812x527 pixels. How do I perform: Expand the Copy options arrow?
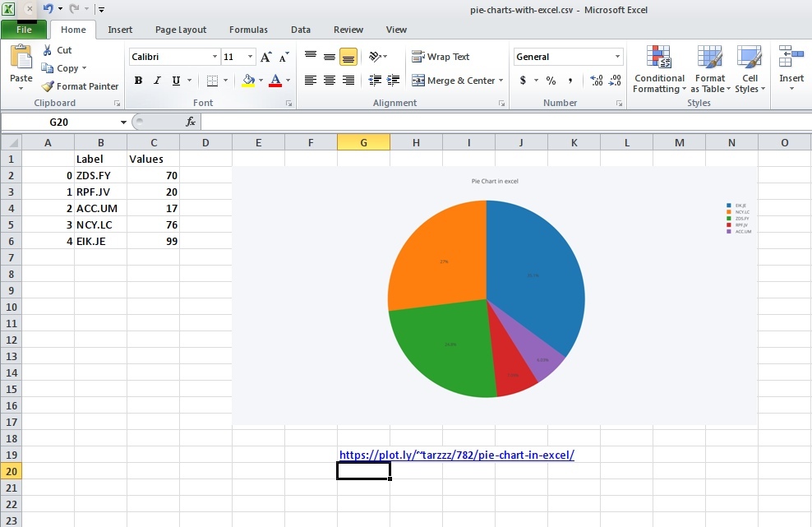point(84,68)
